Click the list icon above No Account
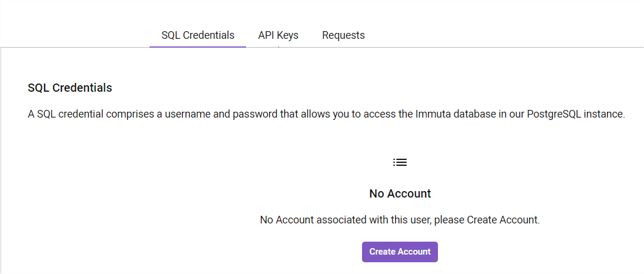Viewport: 644px width, 274px height. click(400, 162)
